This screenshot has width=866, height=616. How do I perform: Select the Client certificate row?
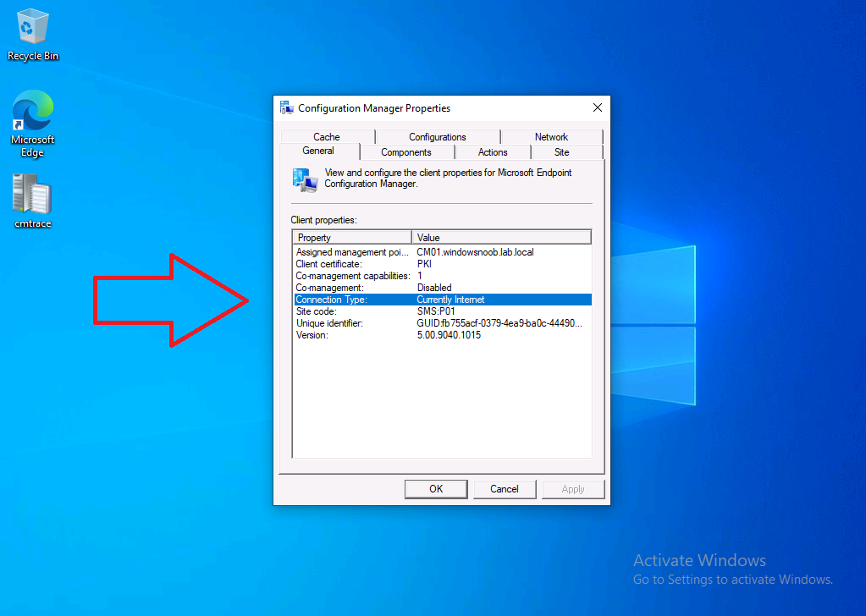coord(443,264)
